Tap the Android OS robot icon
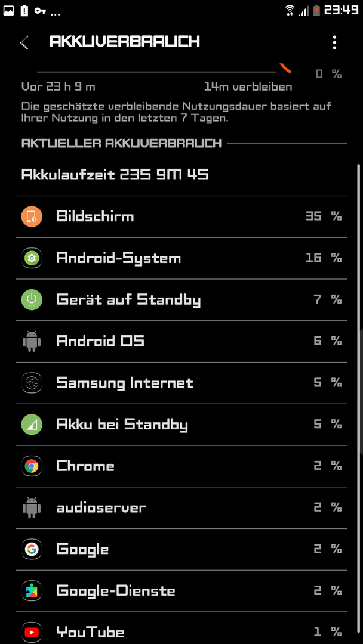Viewport: 363px width, 644px height. click(32, 341)
